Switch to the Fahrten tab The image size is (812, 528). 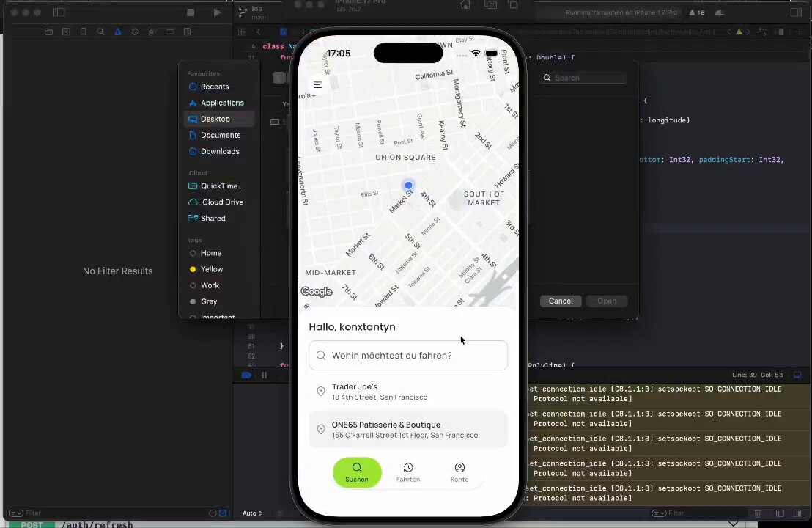408,472
